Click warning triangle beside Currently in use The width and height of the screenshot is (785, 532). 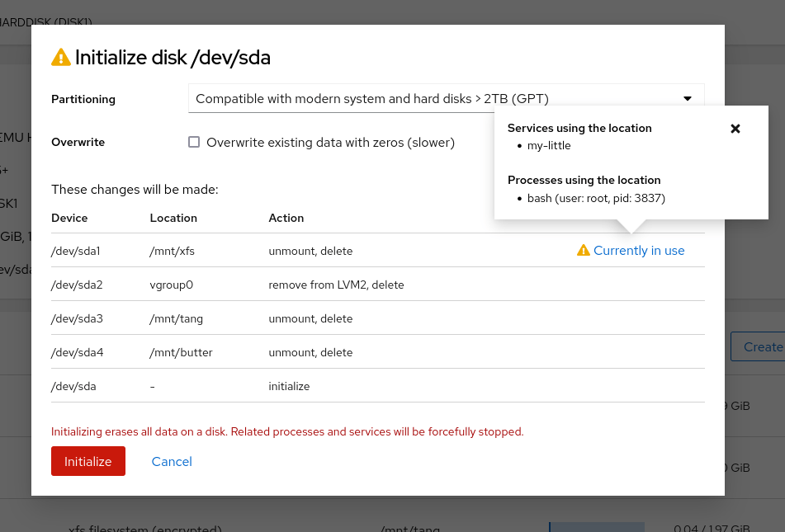point(584,251)
